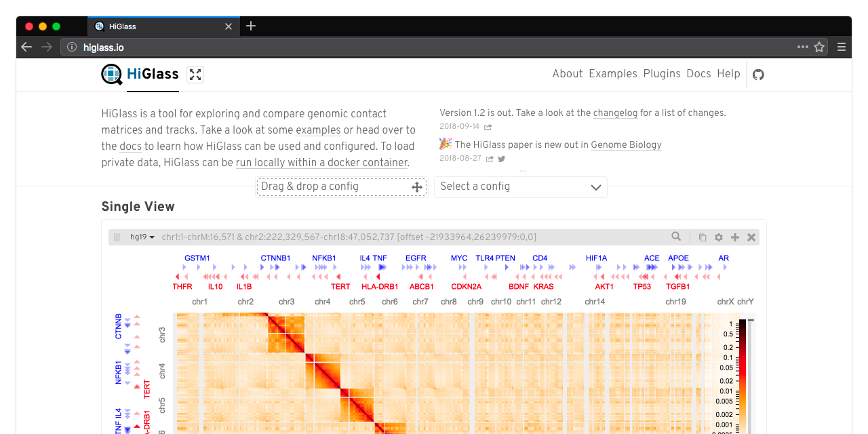Open the changelog link
This screenshot has width=868, height=434.
click(x=615, y=113)
